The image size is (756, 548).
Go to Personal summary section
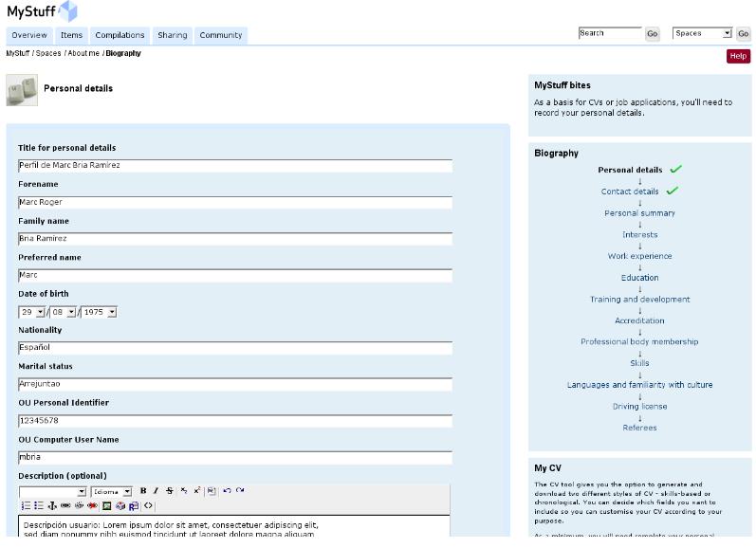[639, 213]
